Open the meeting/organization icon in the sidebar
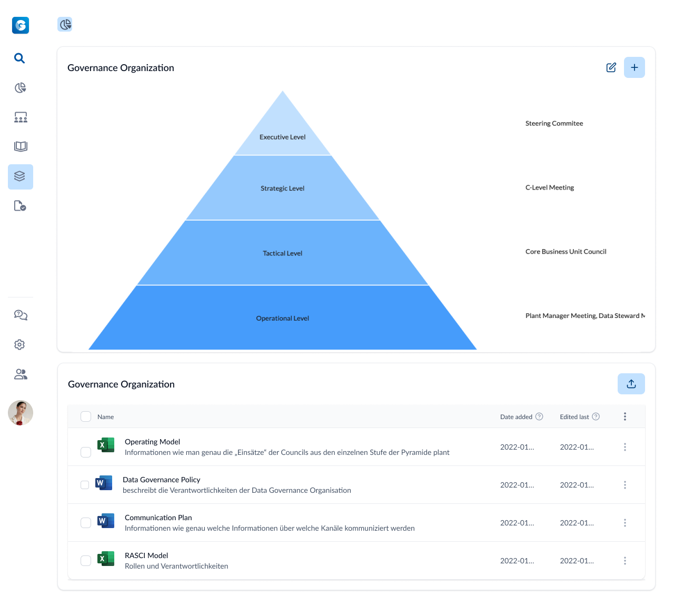 point(21,117)
